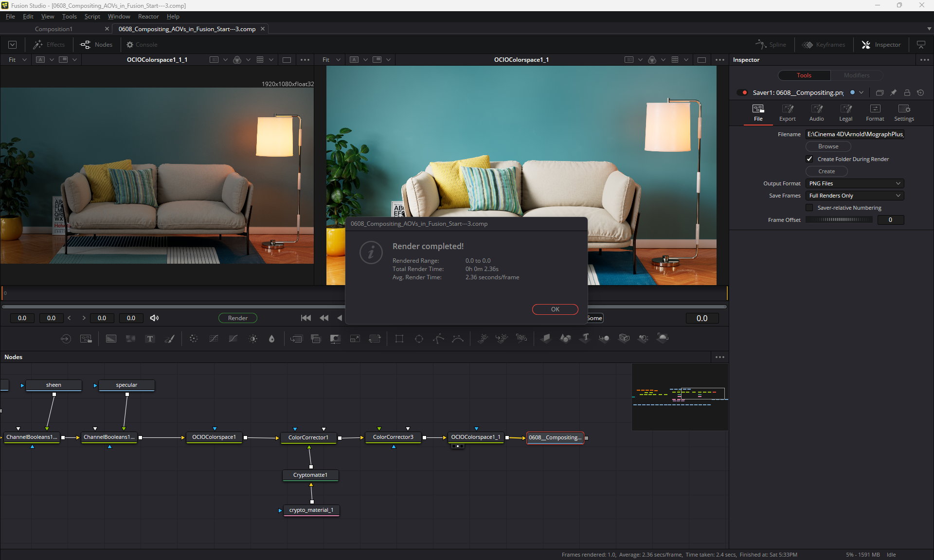The width and height of the screenshot is (934, 560).
Task: Select the Paint brush tool
Action: click(x=169, y=339)
